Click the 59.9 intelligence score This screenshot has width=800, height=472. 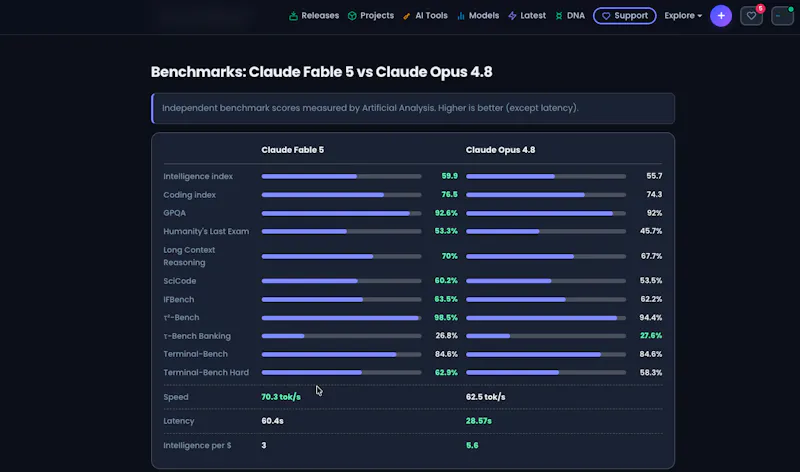click(x=449, y=176)
